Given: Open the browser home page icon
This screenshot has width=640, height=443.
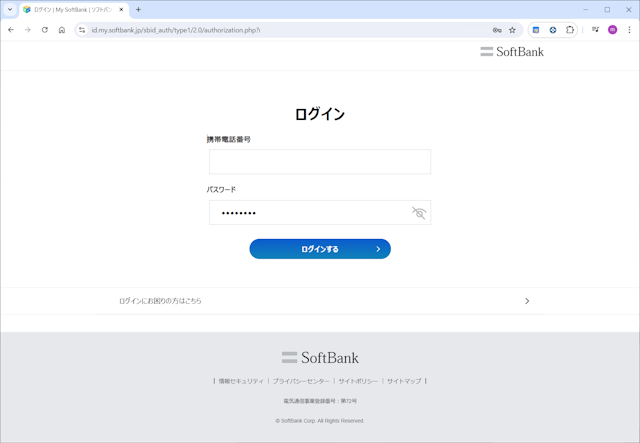Looking at the screenshot, I should click(x=62, y=30).
